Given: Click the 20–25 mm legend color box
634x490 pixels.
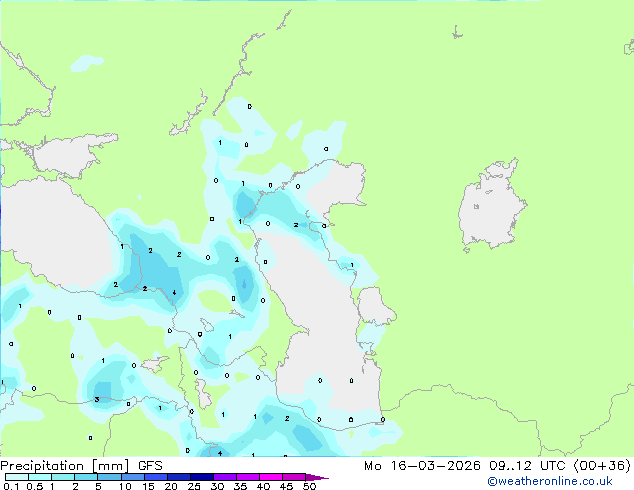Looking at the screenshot, I should coord(179,477).
